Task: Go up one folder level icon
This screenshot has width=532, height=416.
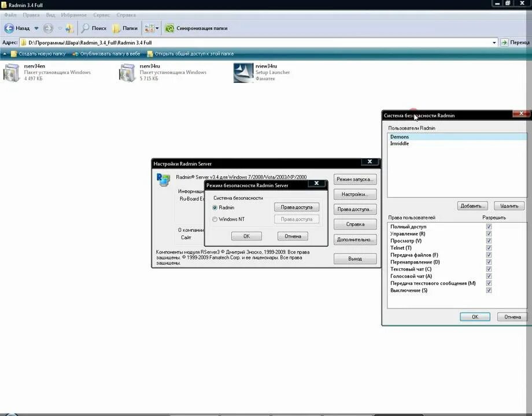Action: coord(69,28)
